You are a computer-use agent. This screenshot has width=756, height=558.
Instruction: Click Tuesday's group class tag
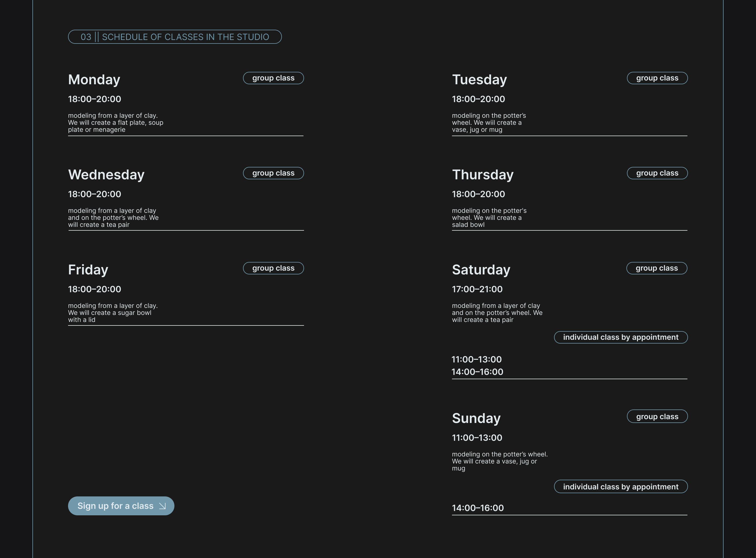(657, 78)
